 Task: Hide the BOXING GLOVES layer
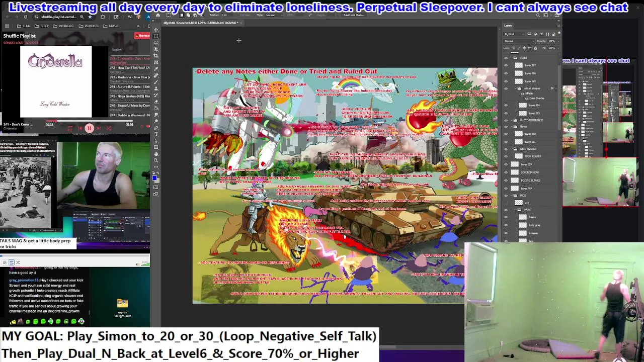point(506,180)
